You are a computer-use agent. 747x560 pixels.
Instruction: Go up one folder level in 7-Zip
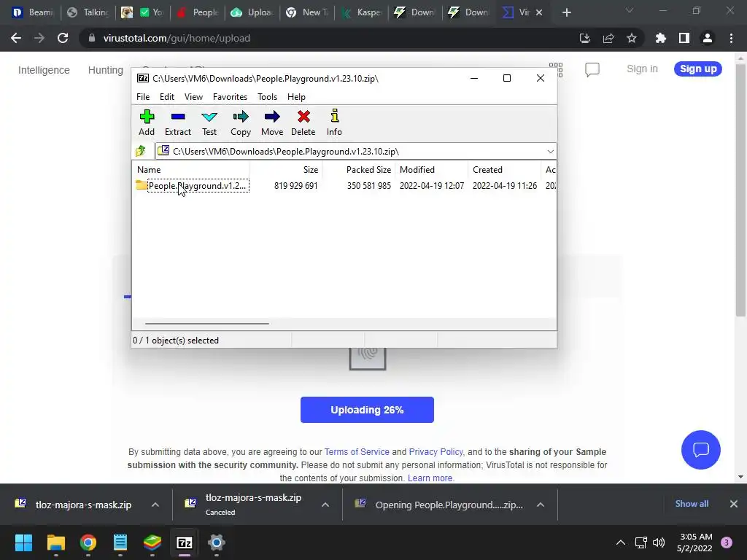[141, 152]
